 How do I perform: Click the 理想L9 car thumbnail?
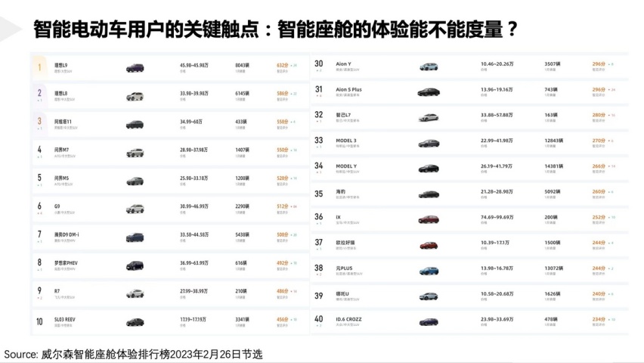135,68
